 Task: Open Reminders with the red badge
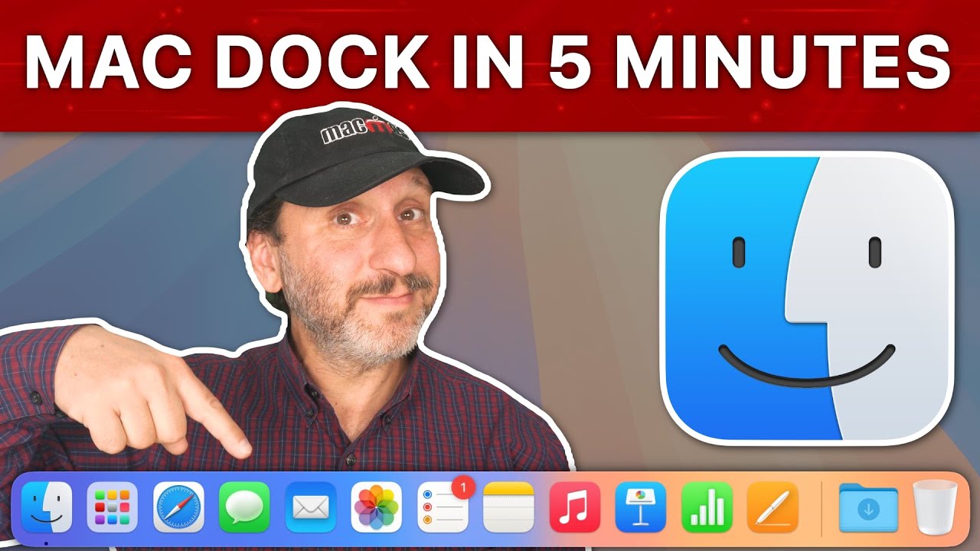click(443, 506)
